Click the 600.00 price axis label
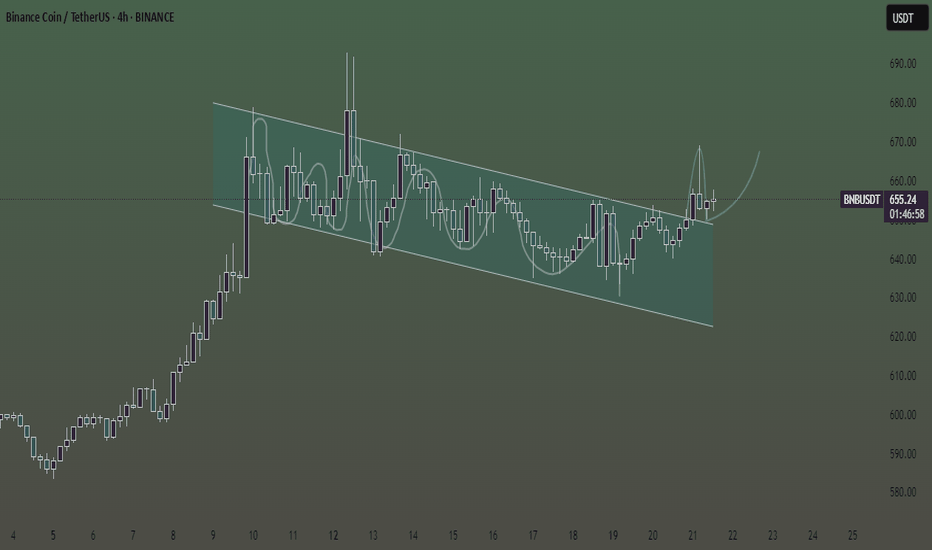This screenshot has height=550, width=932. pos(902,415)
